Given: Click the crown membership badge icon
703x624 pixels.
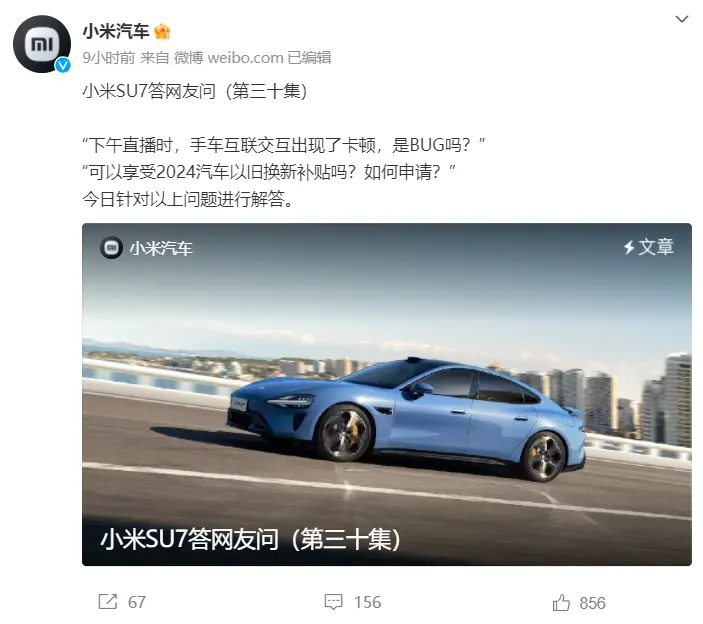Looking at the screenshot, I should click(x=162, y=32).
